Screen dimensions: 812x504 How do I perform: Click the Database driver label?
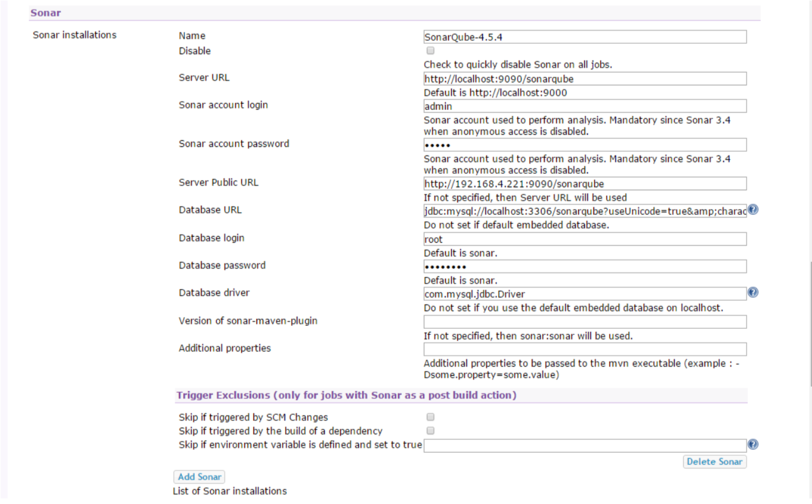click(214, 293)
